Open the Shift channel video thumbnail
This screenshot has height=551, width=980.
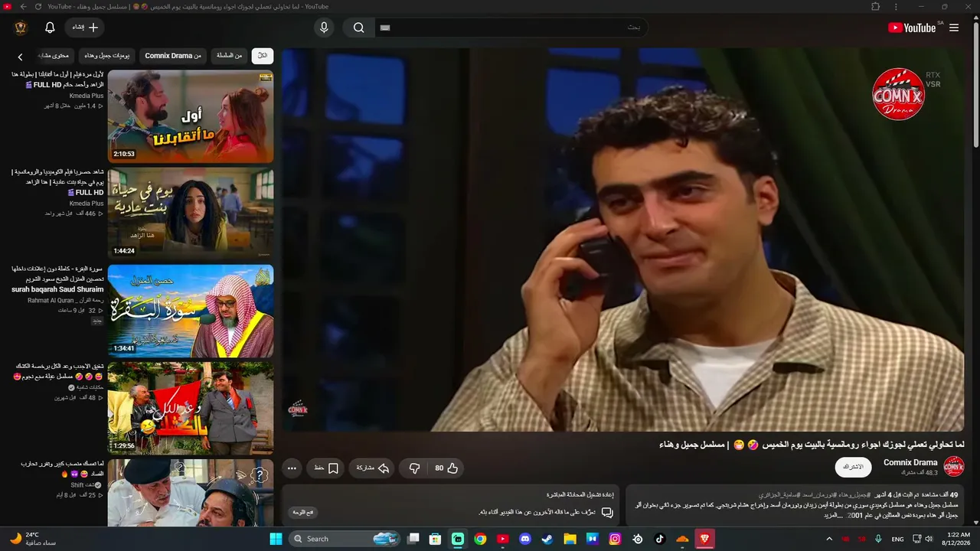(x=191, y=493)
